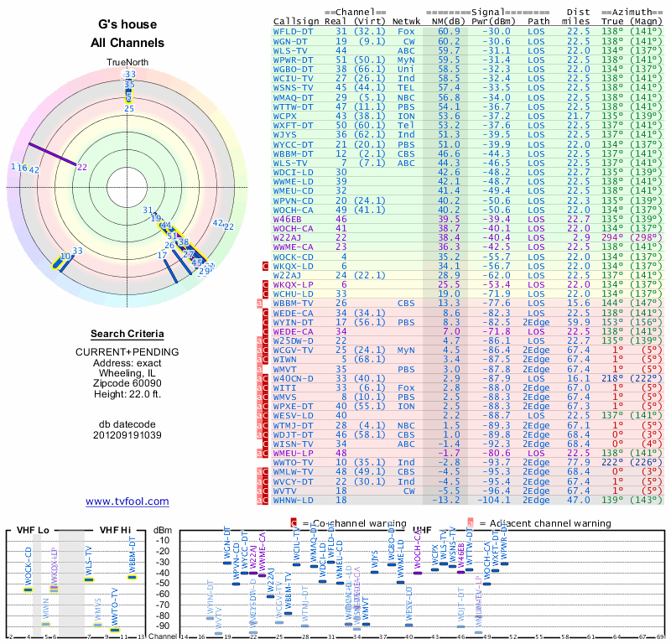Screen dimensions: 671x644
Task: Select WXFT-DT in the callsign column
Action: point(293,126)
